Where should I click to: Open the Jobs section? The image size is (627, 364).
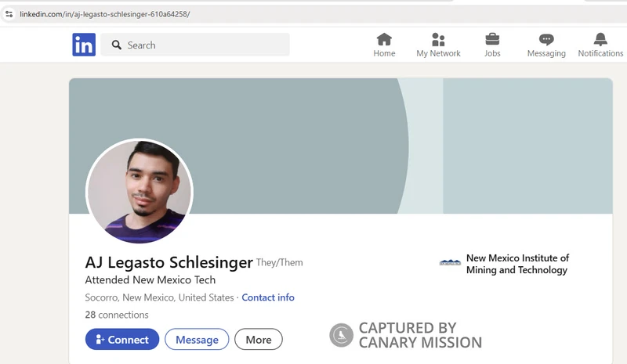(x=492, y=45)
